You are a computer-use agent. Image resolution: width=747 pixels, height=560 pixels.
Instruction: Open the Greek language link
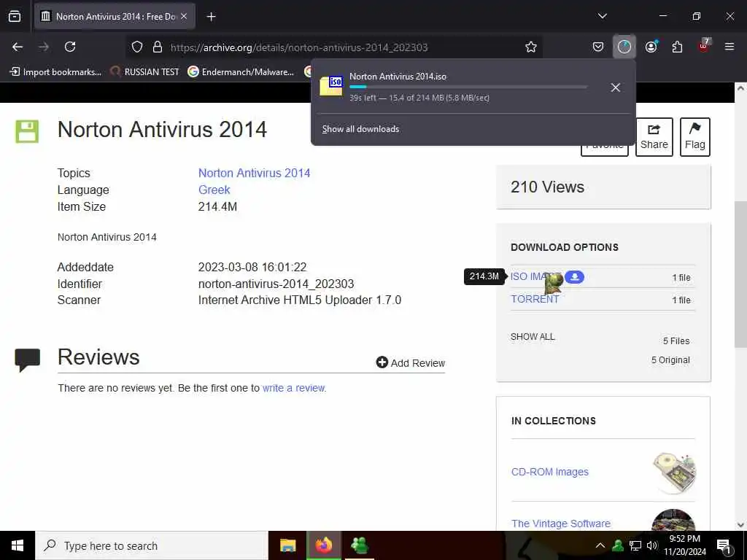[x=214, y=190]
